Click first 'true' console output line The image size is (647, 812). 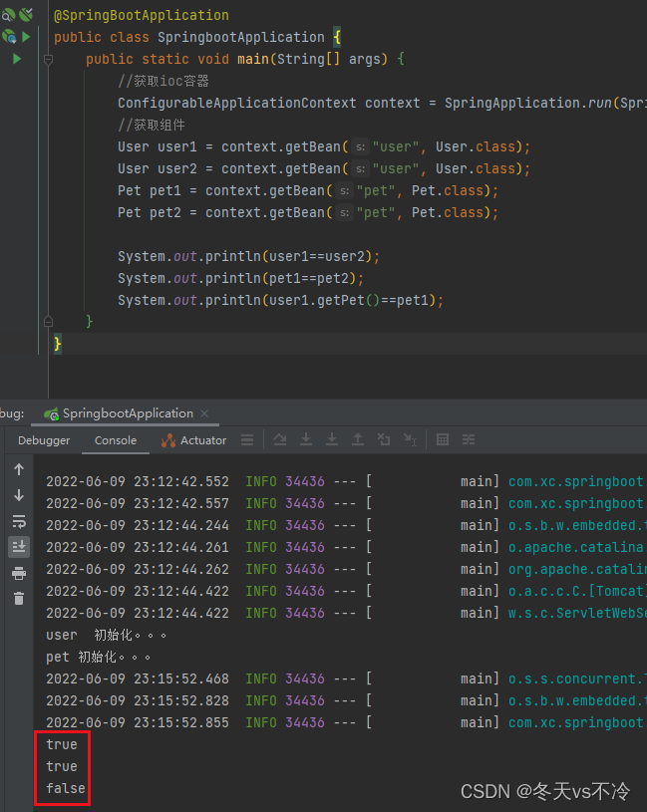coord(62,744)
